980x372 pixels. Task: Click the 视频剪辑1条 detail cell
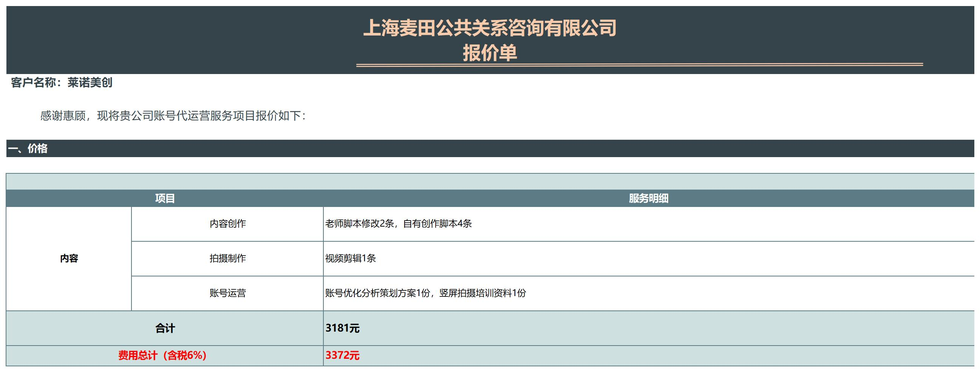(350, 258)
